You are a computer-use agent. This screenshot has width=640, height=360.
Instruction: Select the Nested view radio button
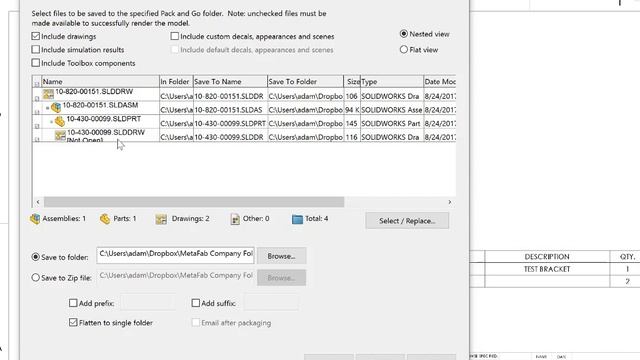(404, 34)
